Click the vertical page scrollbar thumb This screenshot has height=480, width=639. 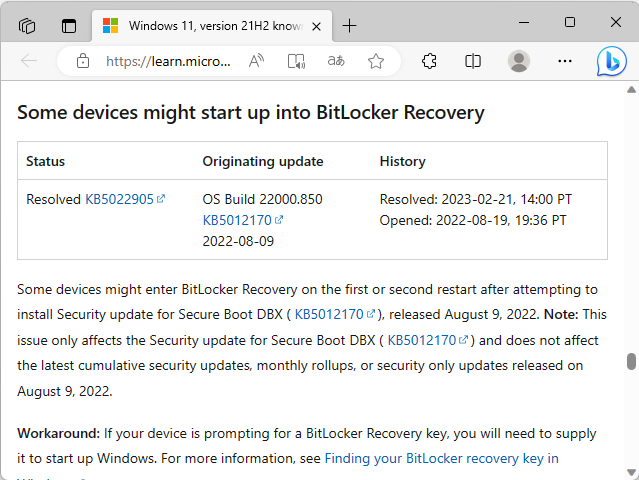pos(631,361)
